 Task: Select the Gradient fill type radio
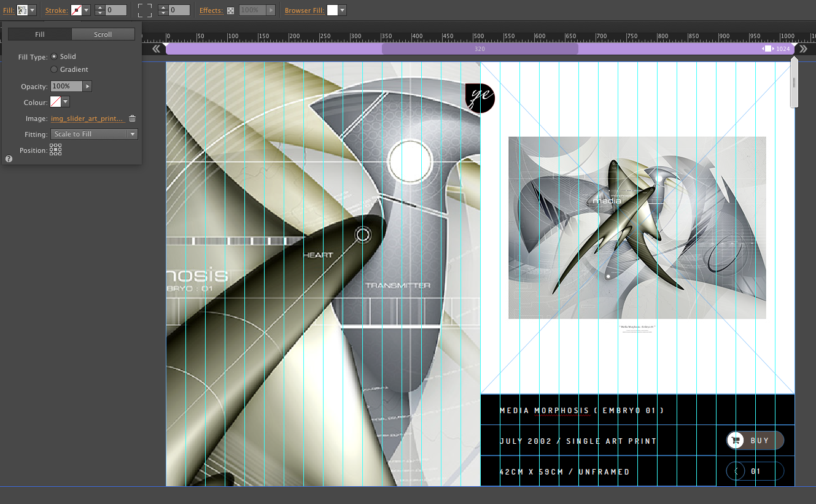[x=54, y=69]
